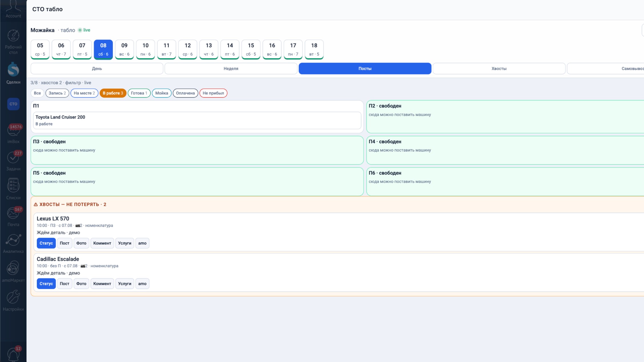Click Фото button for Cadillac Escalade
The height and width of the screenshot is (362, 644).
pos(81,284)
